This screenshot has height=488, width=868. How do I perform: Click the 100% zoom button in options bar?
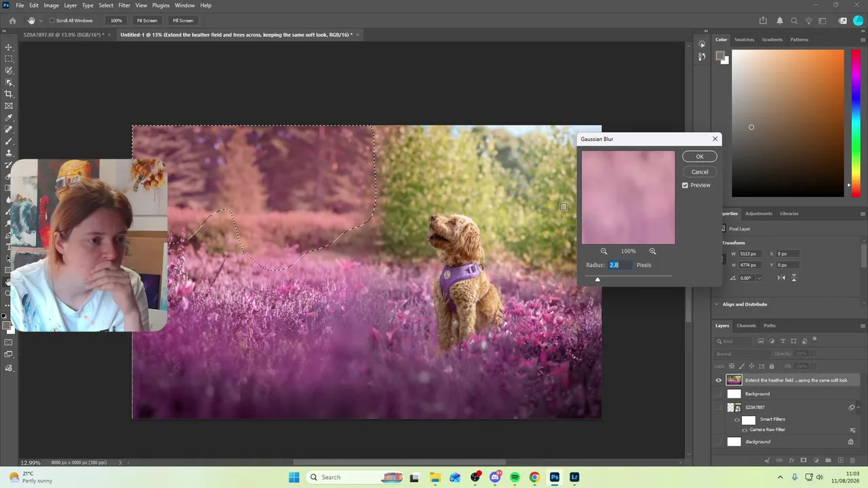(x=116, y=20)
